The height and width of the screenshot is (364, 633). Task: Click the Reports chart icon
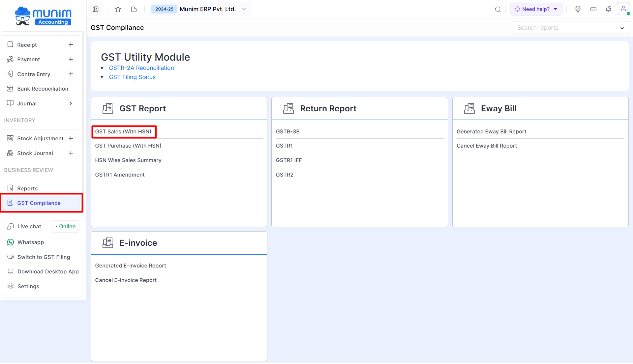(10, 188)
